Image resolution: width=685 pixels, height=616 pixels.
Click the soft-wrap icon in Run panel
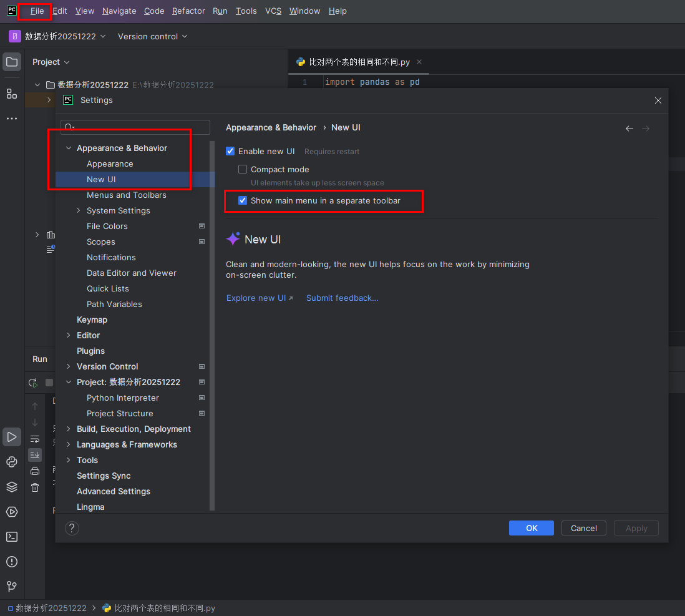pos(35,439)
